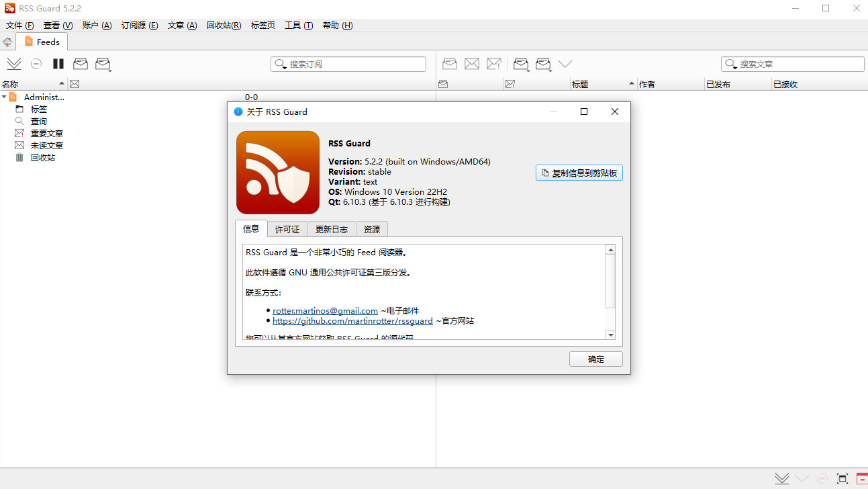Pause fetching using the pause bars icon
Image resolution: width=868 pixels, height=489 pixels.
pos(58,64)
